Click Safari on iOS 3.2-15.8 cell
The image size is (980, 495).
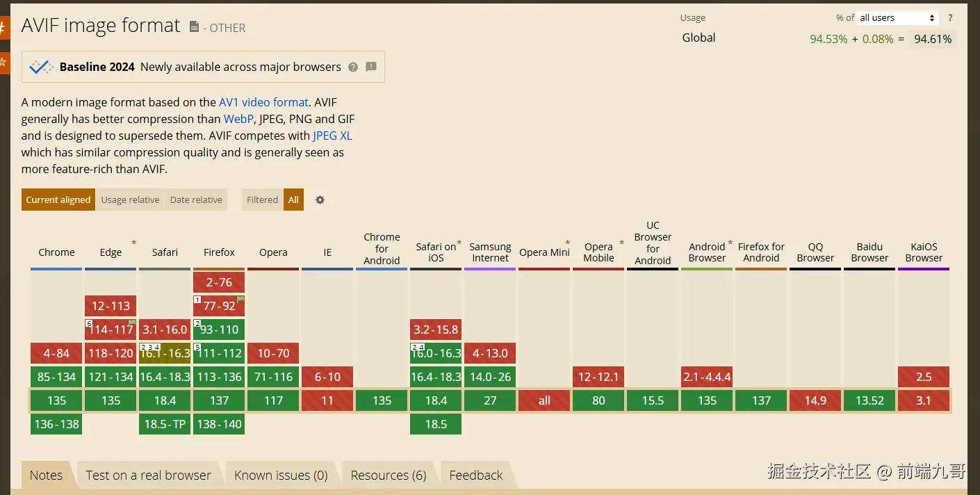tap(436, 330)
